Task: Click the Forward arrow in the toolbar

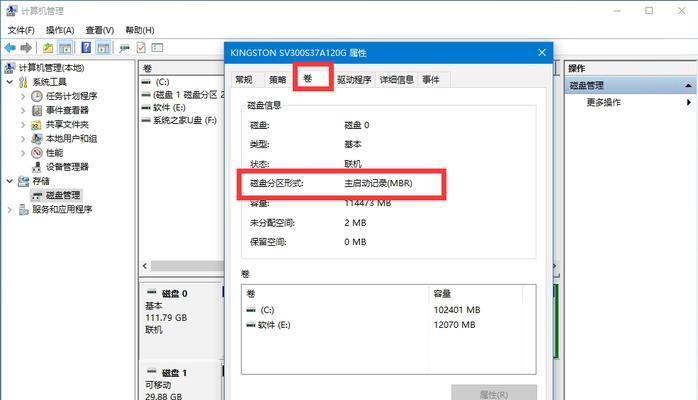Action: [26, 48]
